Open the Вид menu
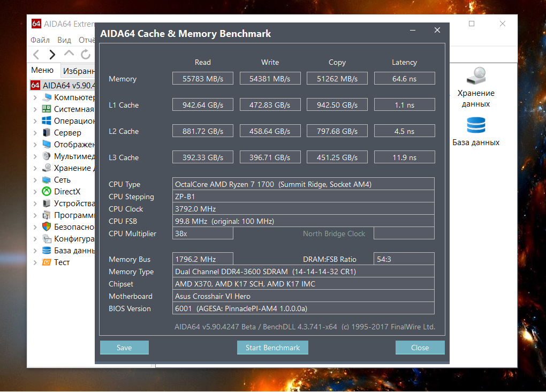 coord(64,40)
